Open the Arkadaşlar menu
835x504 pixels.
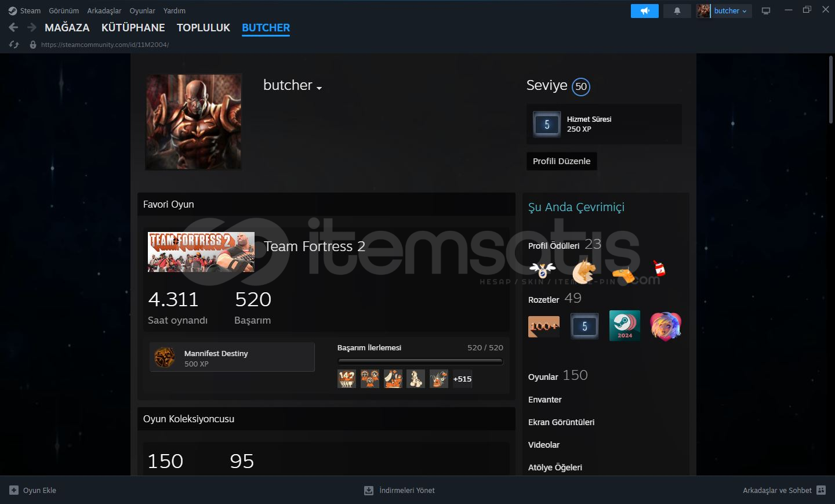click(104, 11)
